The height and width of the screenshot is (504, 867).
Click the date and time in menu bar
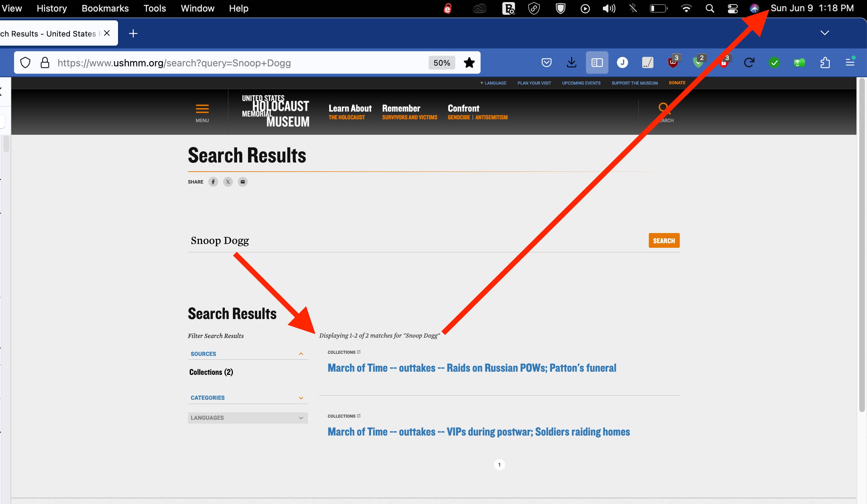[x=812, y=8]
